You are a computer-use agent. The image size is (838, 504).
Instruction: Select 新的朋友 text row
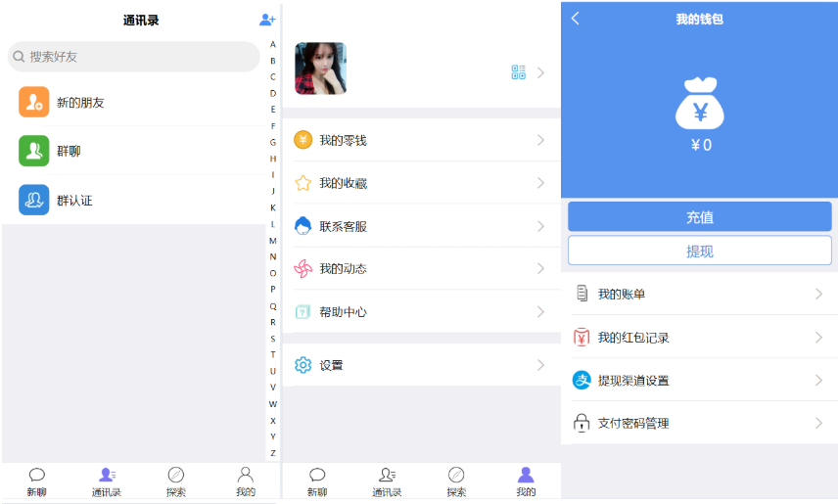80,103
